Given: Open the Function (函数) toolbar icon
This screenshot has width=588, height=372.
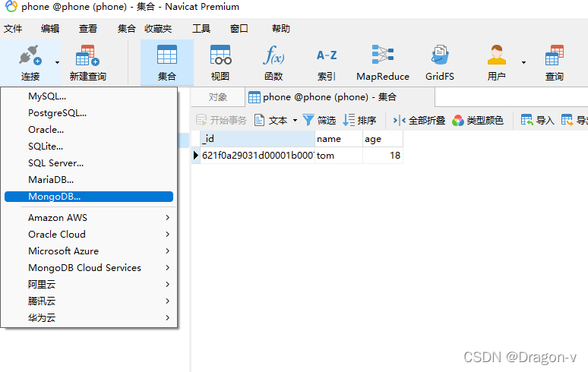Looking at the screenshot, I should [x=273, y=55].
